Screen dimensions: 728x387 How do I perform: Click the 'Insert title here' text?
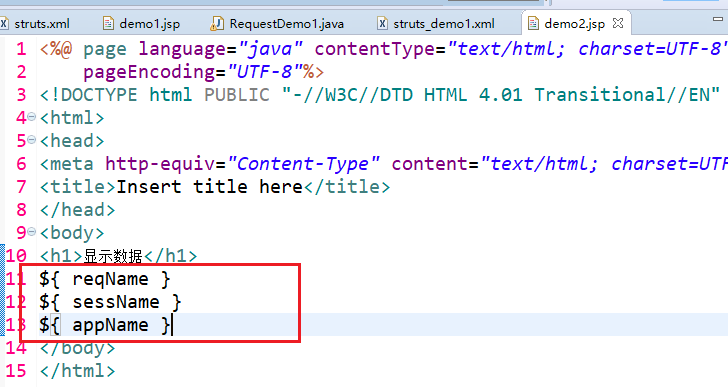click(209, 187)
